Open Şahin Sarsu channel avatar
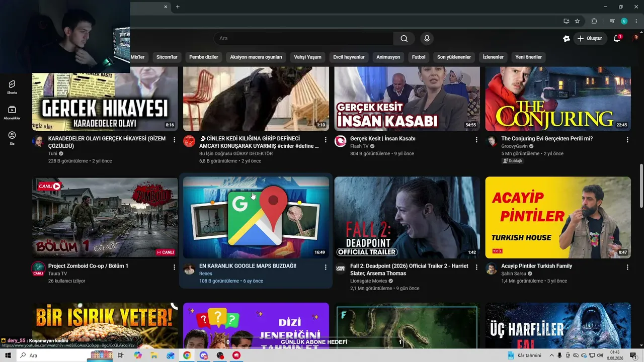This screenshot has width=644, height=362. 491,268
